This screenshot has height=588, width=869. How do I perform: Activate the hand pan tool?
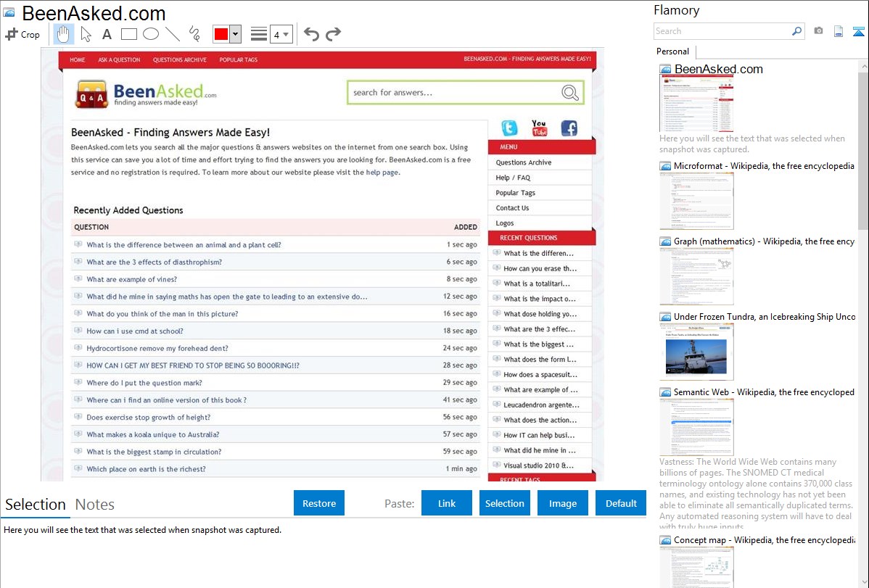63,34
